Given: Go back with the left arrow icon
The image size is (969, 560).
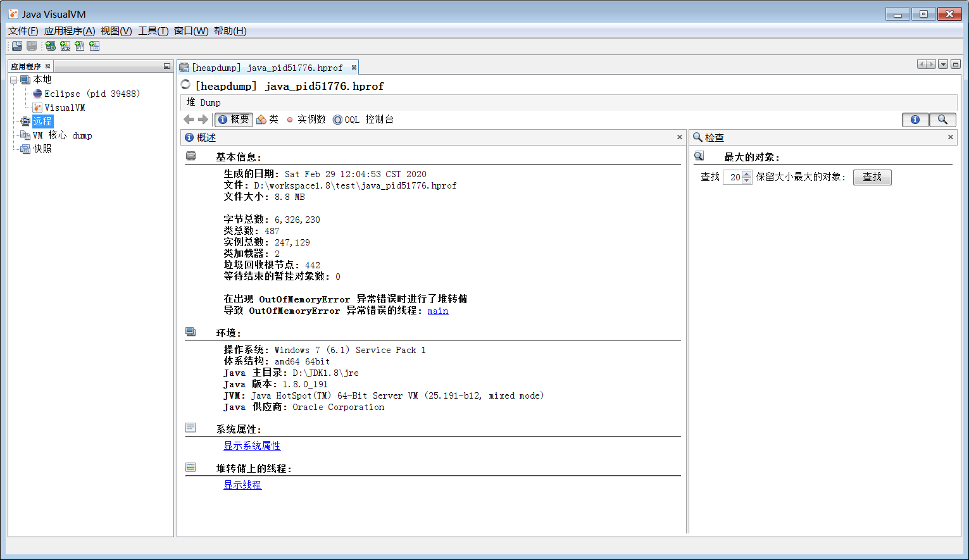Looking at the screenshot, I should point(189,120).
